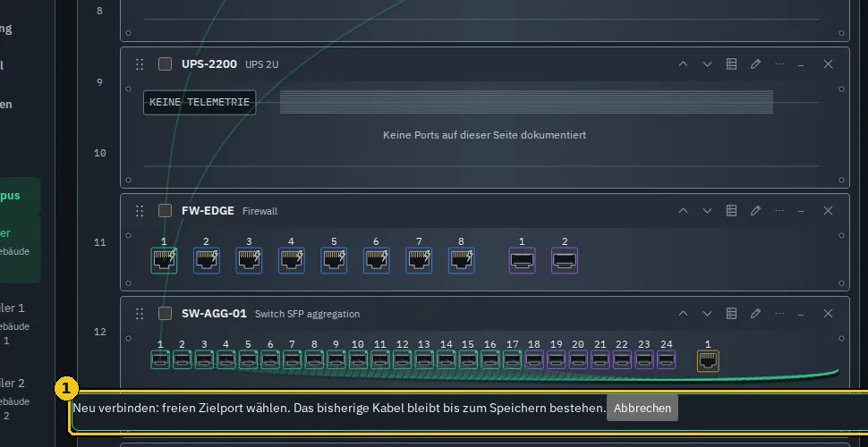
Task: Tick the FW-EDGE device checkbox
Action: click(x=165, y=211)
